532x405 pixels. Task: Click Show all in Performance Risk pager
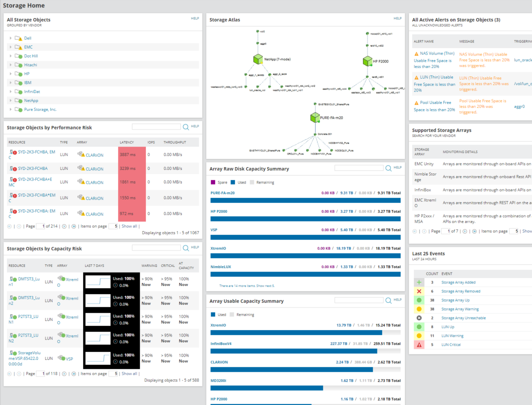pos(129,226)
